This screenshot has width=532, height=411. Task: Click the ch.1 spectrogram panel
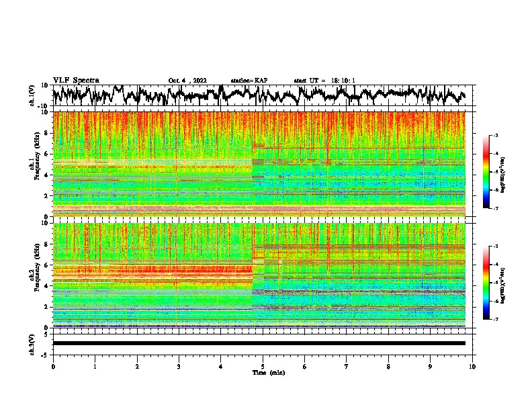[x=259, y=164]
